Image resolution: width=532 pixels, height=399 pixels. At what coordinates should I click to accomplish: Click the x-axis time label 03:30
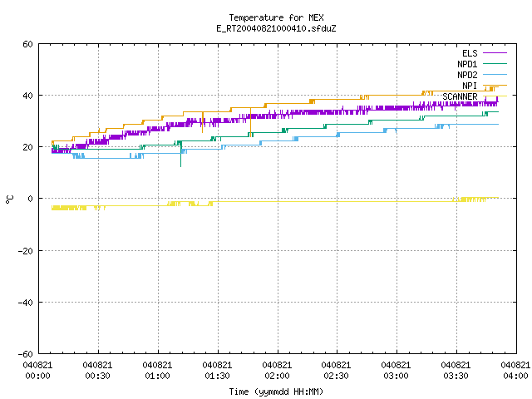[456, 376]
